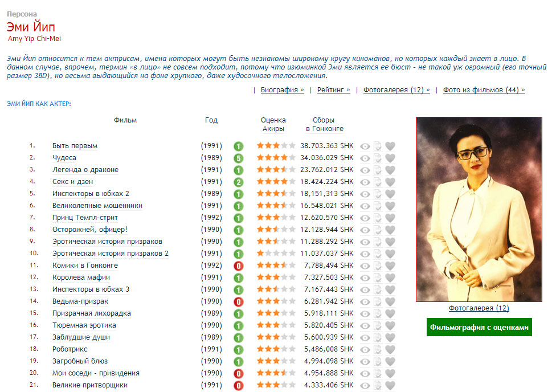Click the eye icon for Быть первым
This screenshot has width=556, height=392.
click(x=365, y=146)
